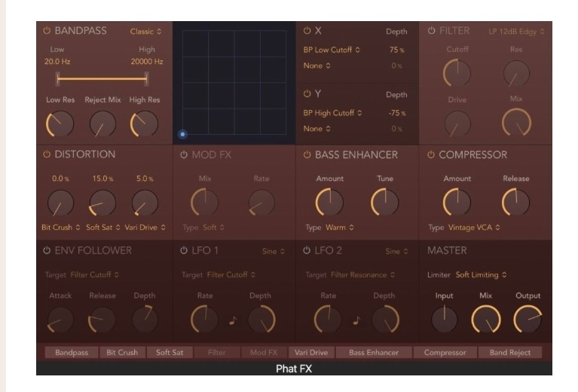
Task: Click the Bass Enhancer Tune knob
Action: (385, 202)
